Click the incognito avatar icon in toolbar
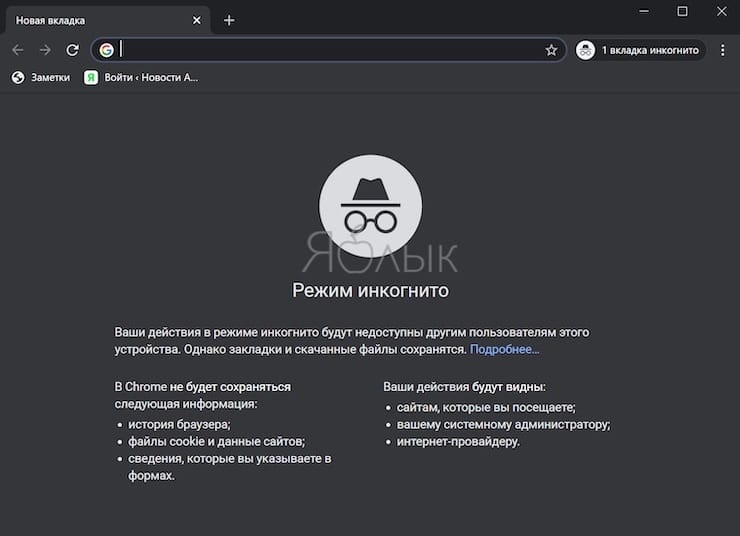The image size is (740, 536). coord(585,50)
